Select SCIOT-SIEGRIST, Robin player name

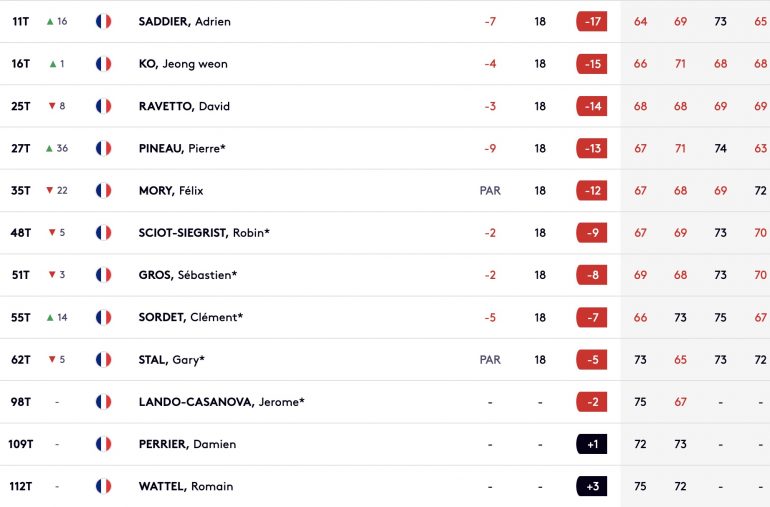click(x=204, y=233)
